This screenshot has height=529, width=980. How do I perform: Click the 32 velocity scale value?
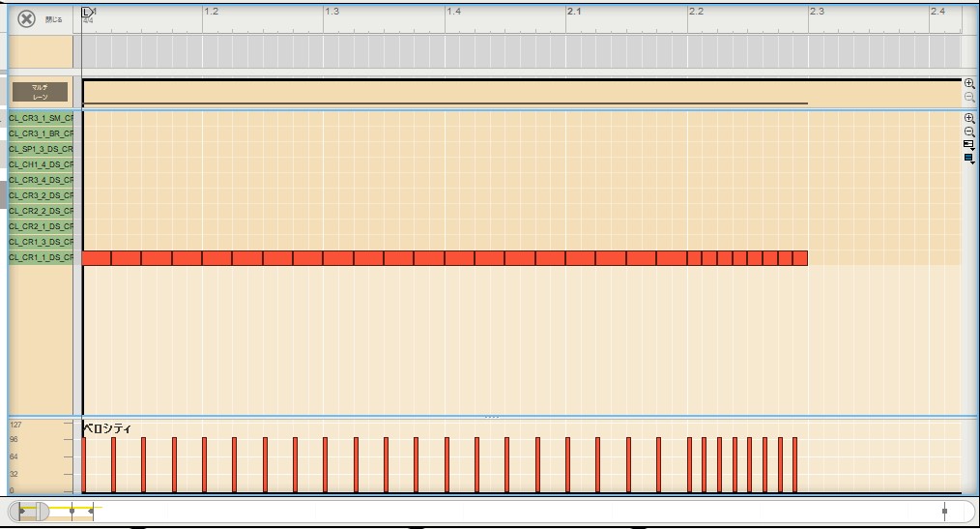(x=14, y=474)
